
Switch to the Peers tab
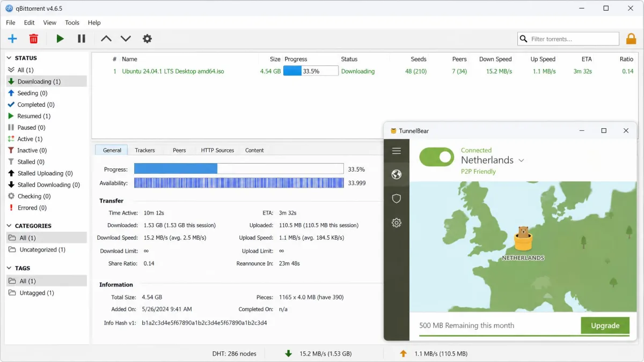point(179,150)
